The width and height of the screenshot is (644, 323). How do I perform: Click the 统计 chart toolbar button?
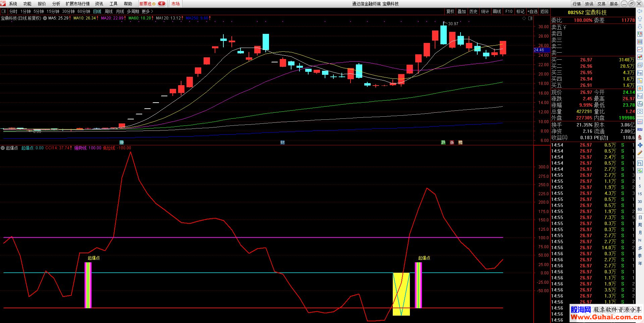485,11
